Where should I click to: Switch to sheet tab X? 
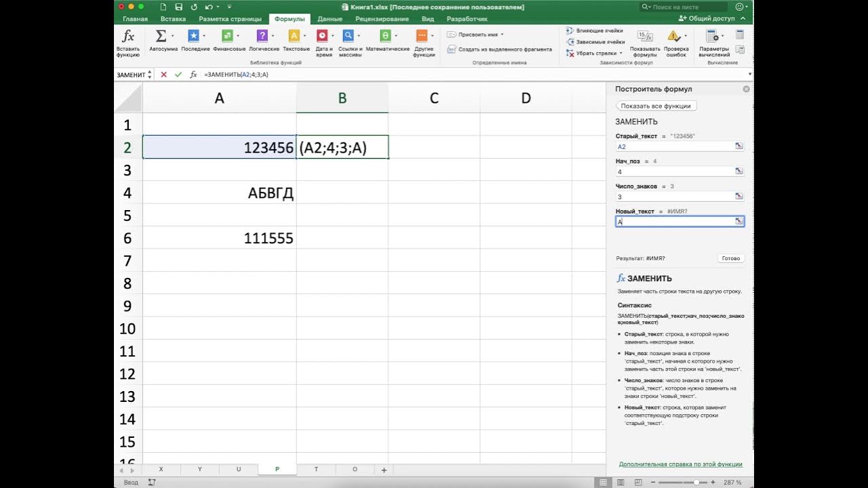point(161,469)
